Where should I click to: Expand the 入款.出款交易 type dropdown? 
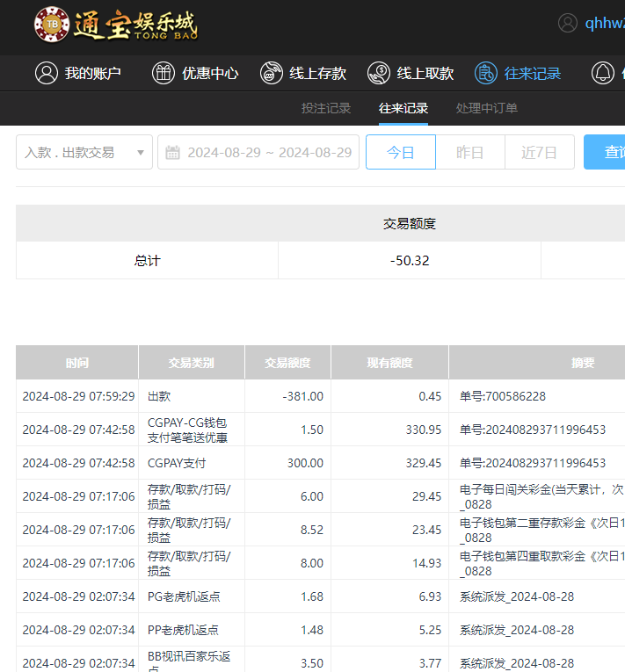point(140,152)
